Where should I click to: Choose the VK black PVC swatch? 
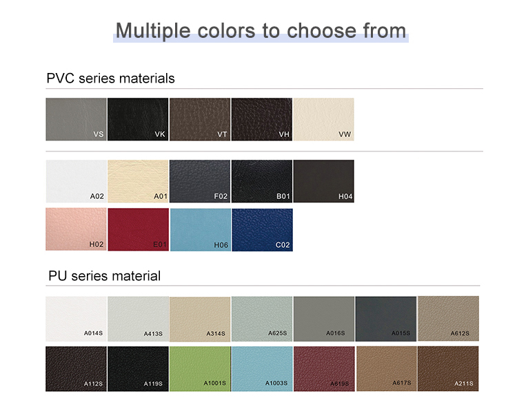point(138,120)
